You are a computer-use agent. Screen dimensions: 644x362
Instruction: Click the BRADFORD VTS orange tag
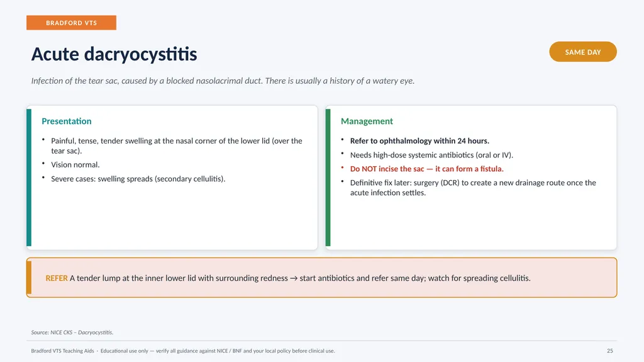tap(72, 23)
